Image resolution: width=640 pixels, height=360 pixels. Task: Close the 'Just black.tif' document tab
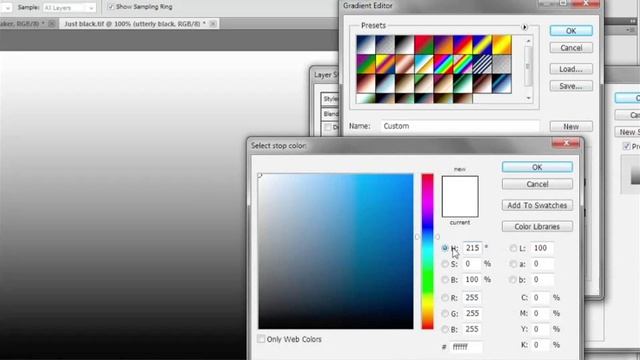coord(213,24)
